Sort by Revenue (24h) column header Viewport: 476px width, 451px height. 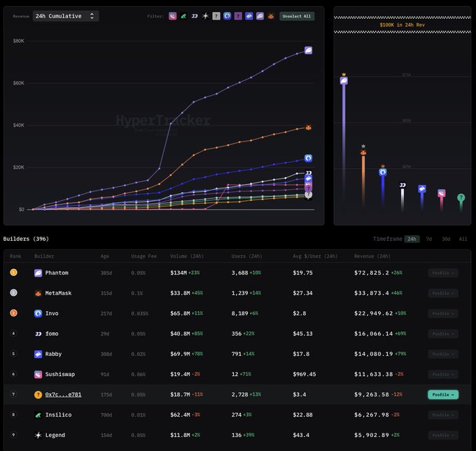[x=372, y=256]
